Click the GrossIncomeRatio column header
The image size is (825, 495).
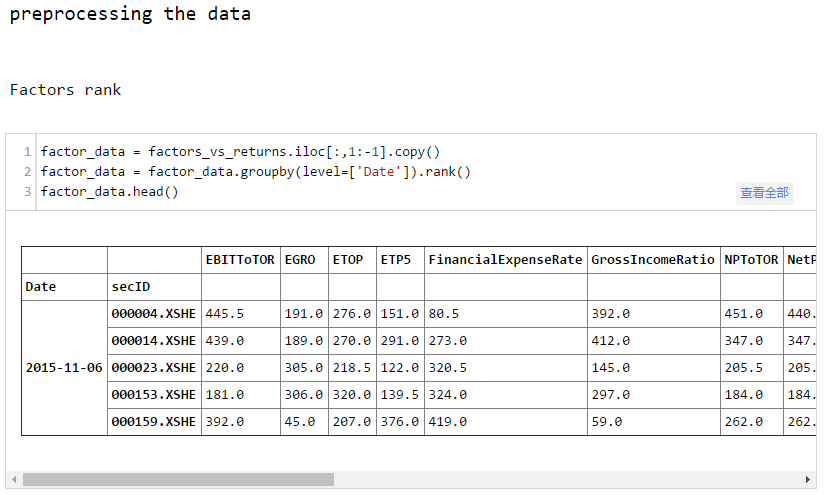pyautogui.click(x=652, y=260)
